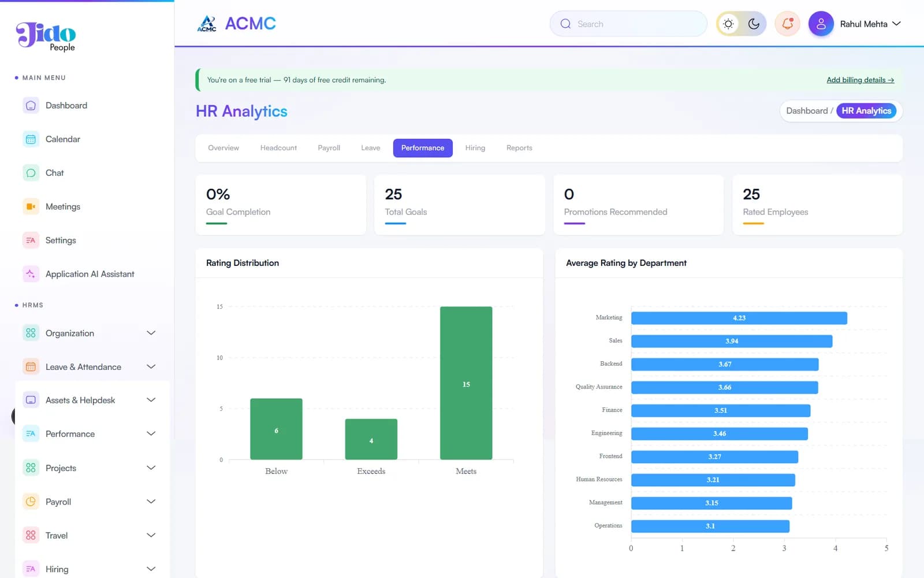Click the Marketing 4.23 rating bar
This screenshot has width=924, height=578.
pyautogui.click(x=739, y=318)
